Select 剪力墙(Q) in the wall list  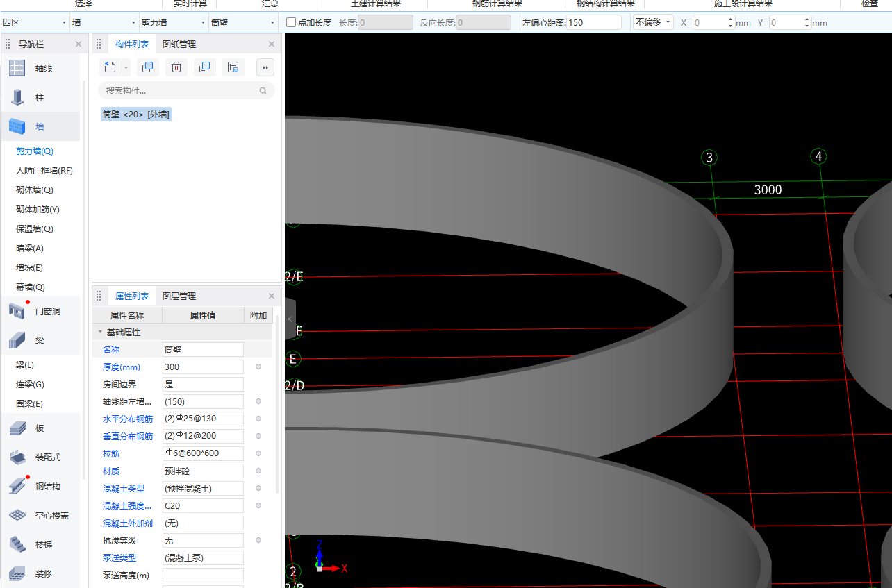(35, 151)
